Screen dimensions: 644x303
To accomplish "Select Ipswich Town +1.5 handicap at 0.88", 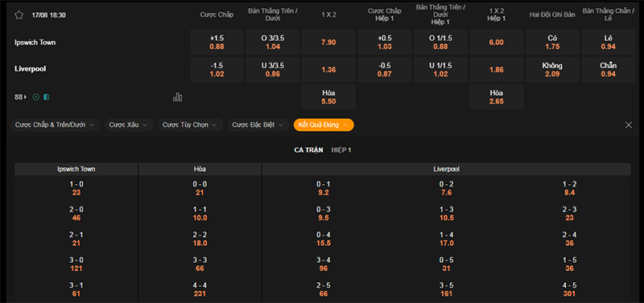I will (217, 43).
